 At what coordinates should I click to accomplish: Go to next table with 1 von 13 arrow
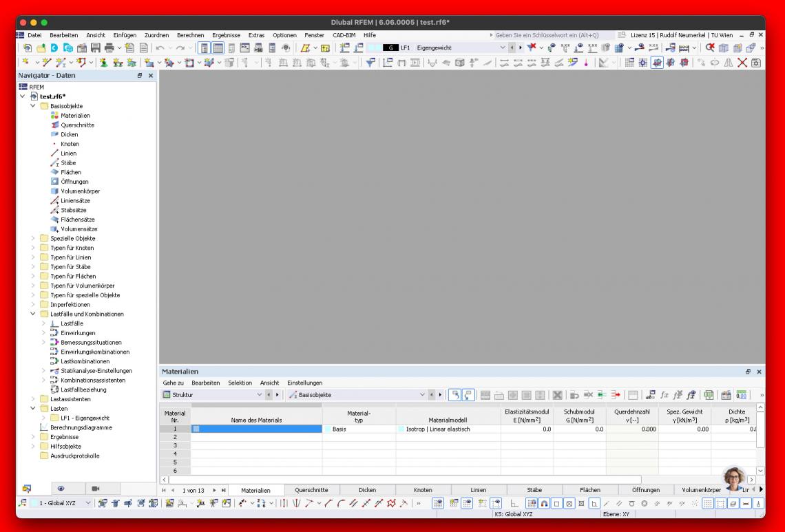click(x=214, y=491)
